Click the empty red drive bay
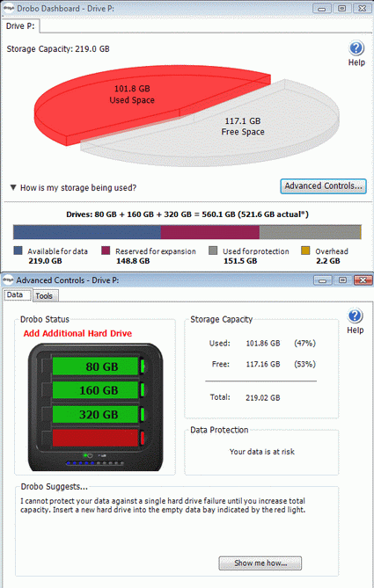Viewport: 374px width, 588px height. pos(95,438)
